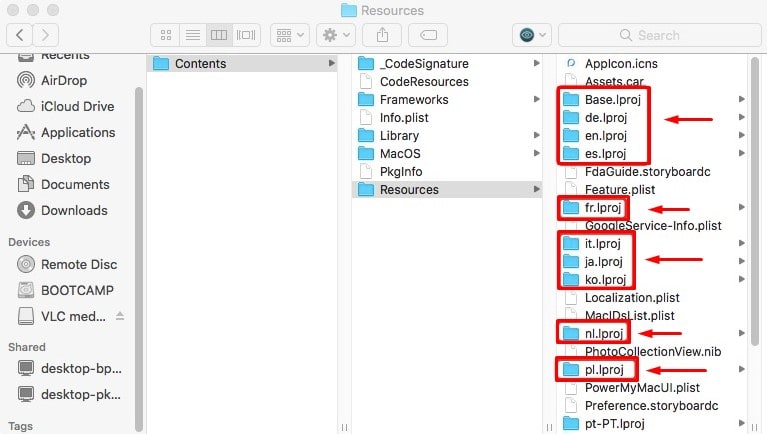Select the Contents folder
The image size is (767, 434).
coord(242,64)
